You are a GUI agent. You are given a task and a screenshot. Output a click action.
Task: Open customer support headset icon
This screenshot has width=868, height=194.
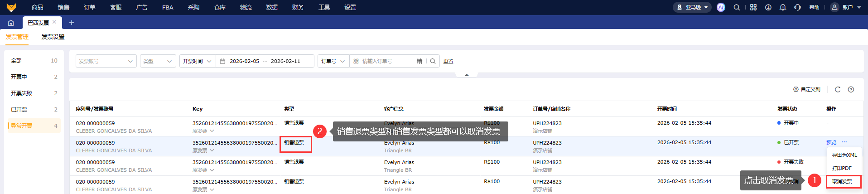tap(798, 7)
